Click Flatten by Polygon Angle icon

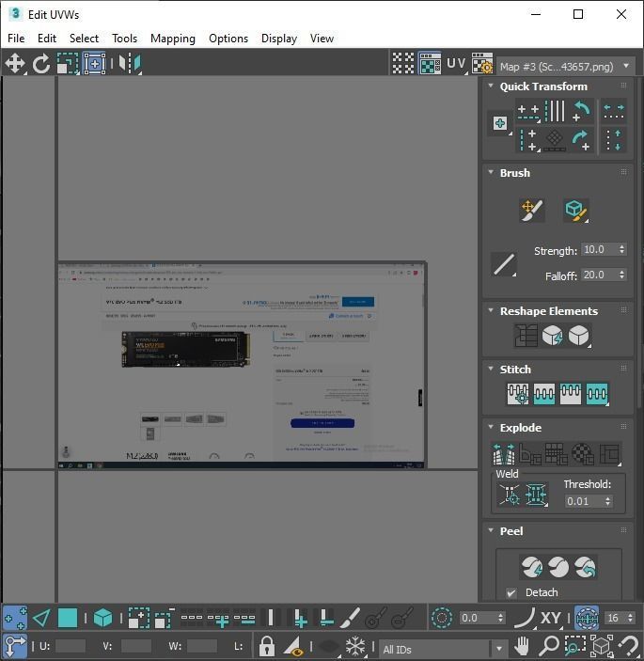pyautogui.click(x=530, y=454)
